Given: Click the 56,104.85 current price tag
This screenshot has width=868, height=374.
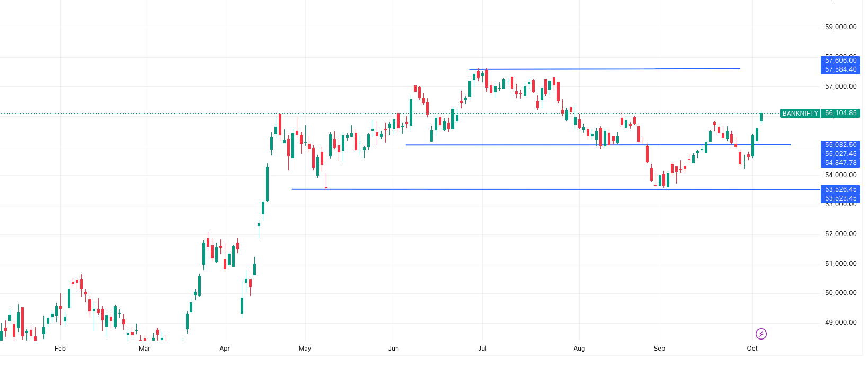Looking at the screenshot, I should [x=840, y=114].
